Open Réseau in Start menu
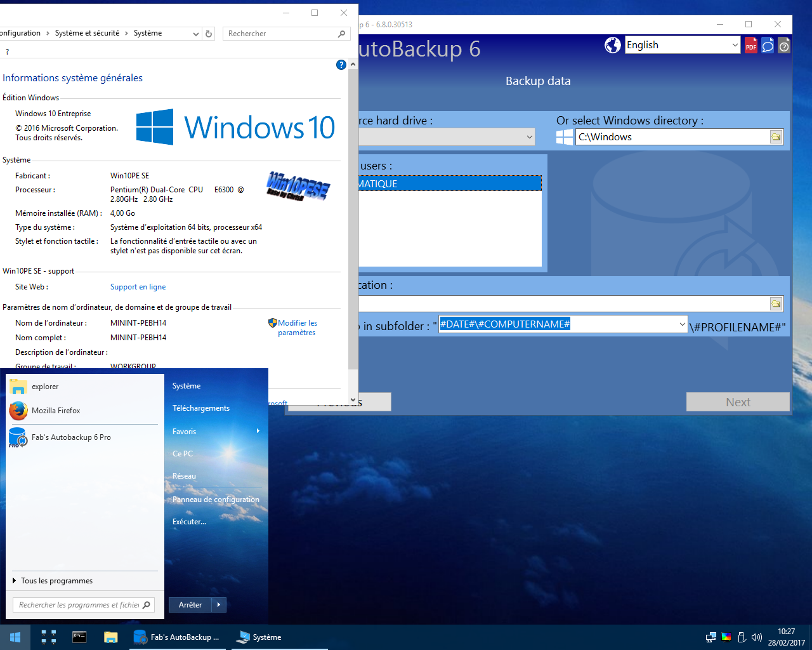 (x=184, y=476)
